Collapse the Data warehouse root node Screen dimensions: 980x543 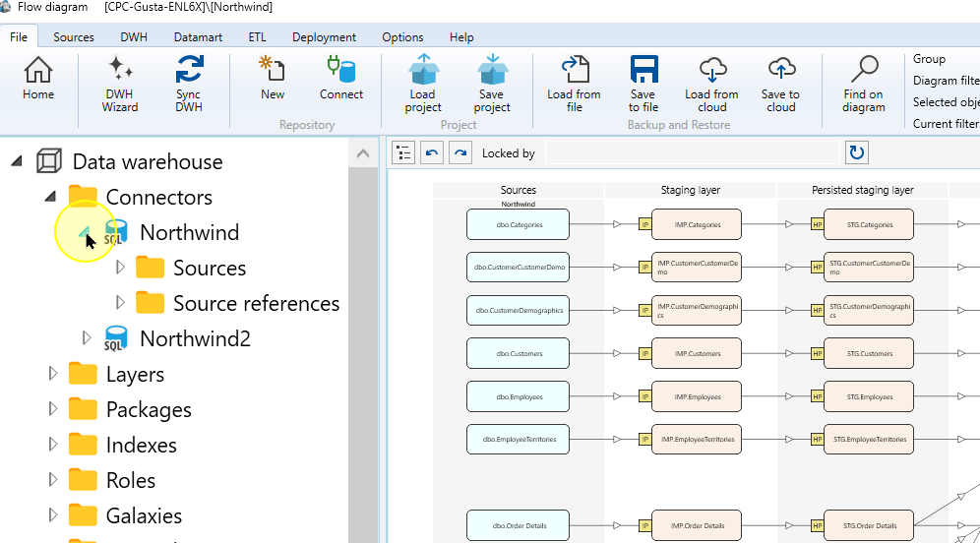(x=17, y=162)
